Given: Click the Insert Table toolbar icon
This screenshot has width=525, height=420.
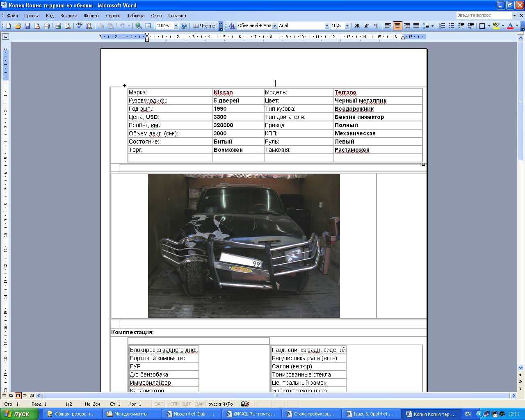Looking at the screenshot, I should (x=148, y=26).
